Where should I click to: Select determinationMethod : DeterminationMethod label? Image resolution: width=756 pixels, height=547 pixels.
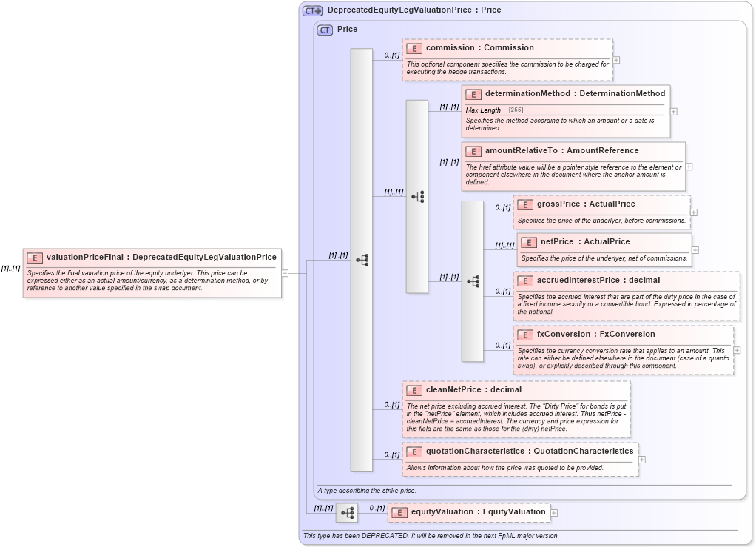(x=576, y=93)
